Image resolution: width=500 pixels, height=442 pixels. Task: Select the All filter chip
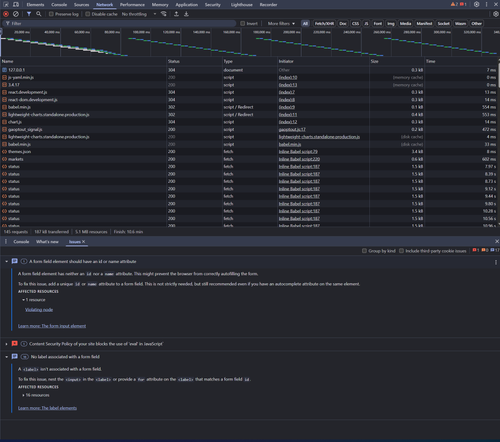point(305,23)
